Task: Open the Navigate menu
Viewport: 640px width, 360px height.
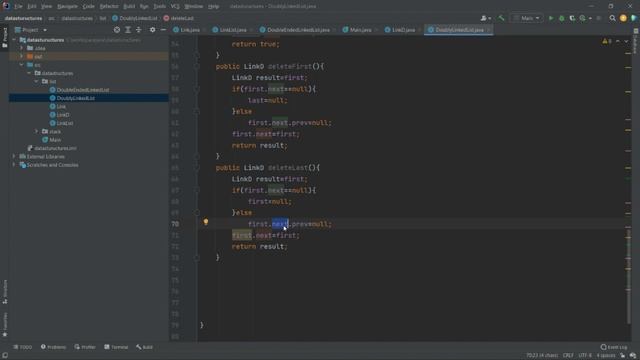Action: (x=67, y=7)
